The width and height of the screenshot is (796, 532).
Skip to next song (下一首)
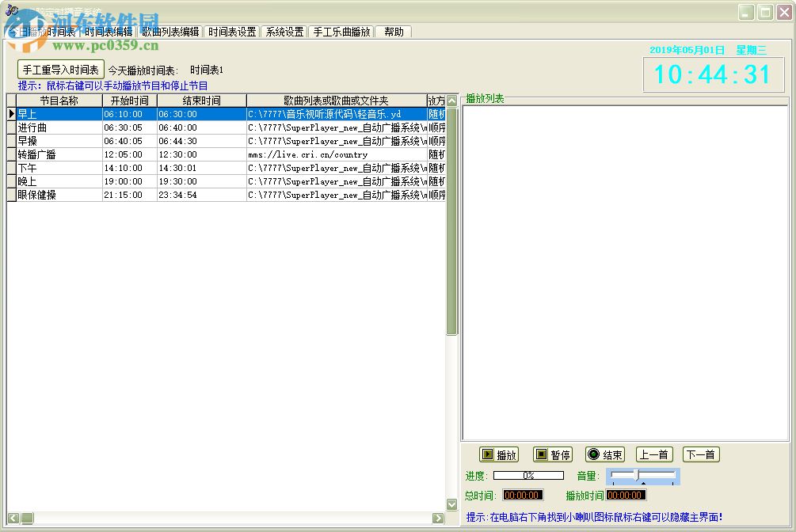701,454
